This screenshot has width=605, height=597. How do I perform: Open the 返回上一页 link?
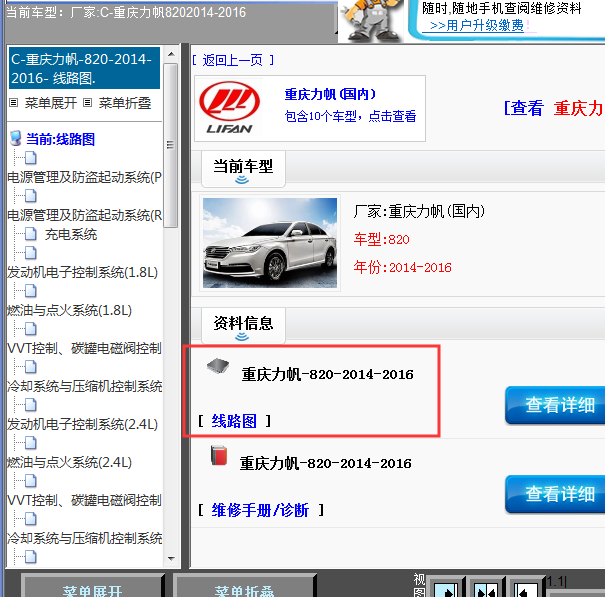[x=234, y=61]
